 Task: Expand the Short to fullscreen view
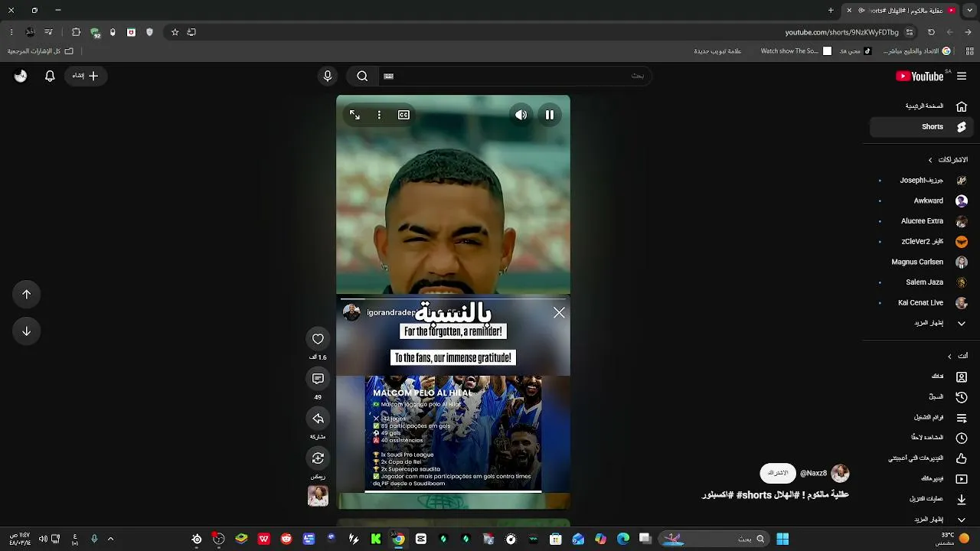354,115
